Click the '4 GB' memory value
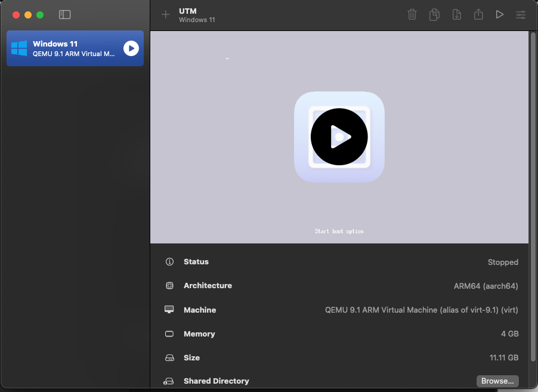Screen dimensions: 538x392 (510, 334)
